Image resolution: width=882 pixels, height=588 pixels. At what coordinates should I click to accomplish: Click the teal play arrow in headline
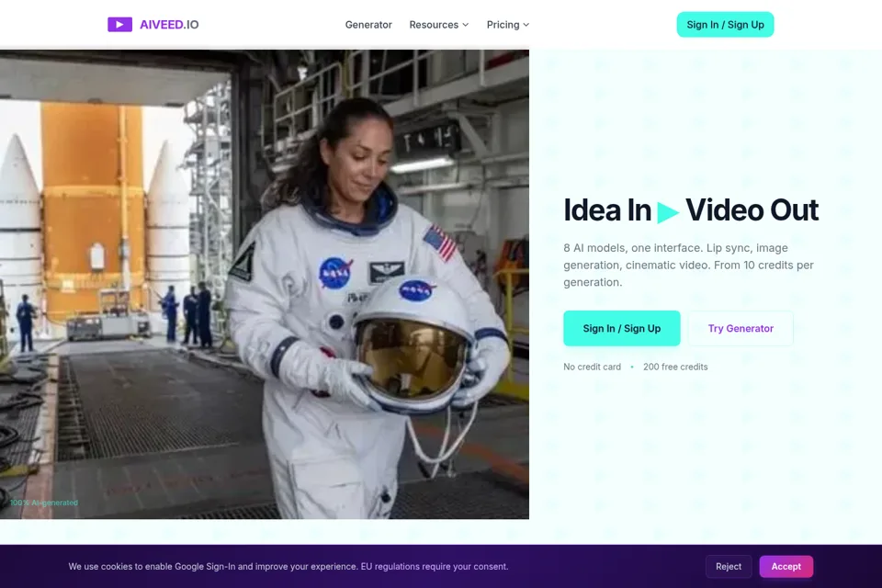pyautogui.click(x=668, y=213)
